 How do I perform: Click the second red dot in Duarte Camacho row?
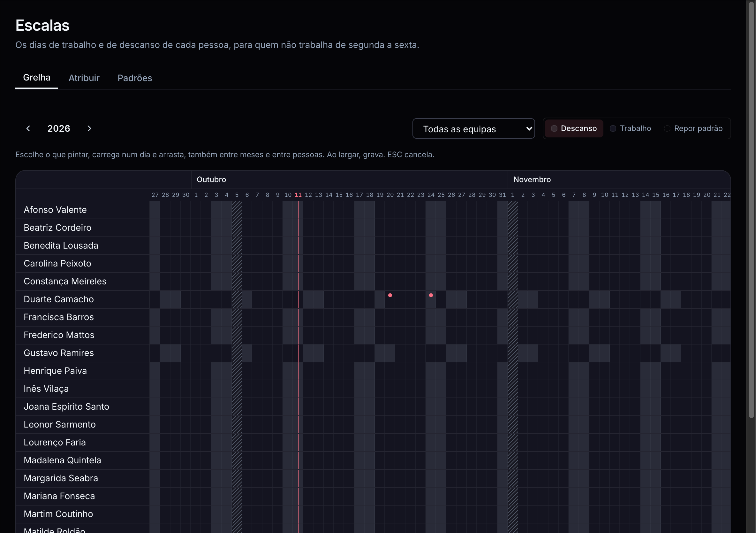point(431,295)
